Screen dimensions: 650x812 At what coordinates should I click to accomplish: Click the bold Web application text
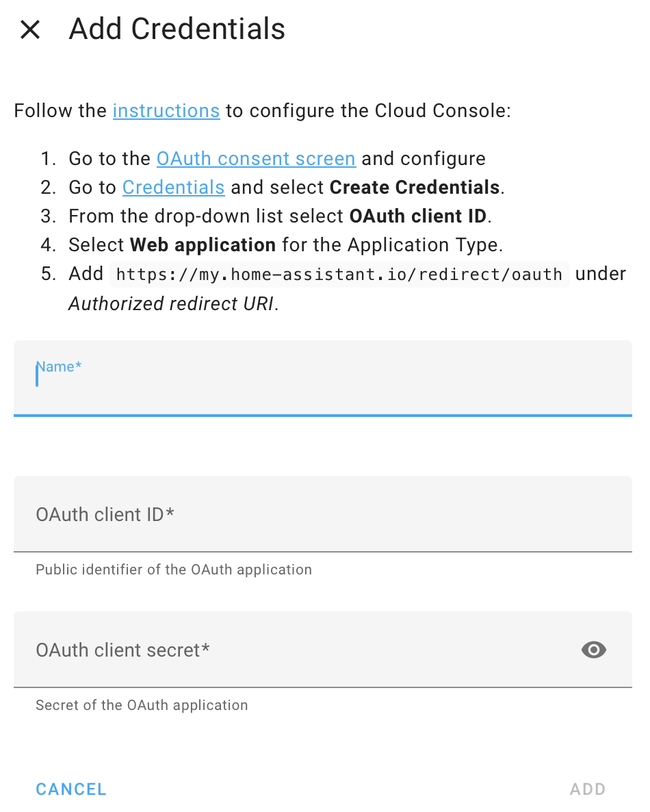[203, 245]
